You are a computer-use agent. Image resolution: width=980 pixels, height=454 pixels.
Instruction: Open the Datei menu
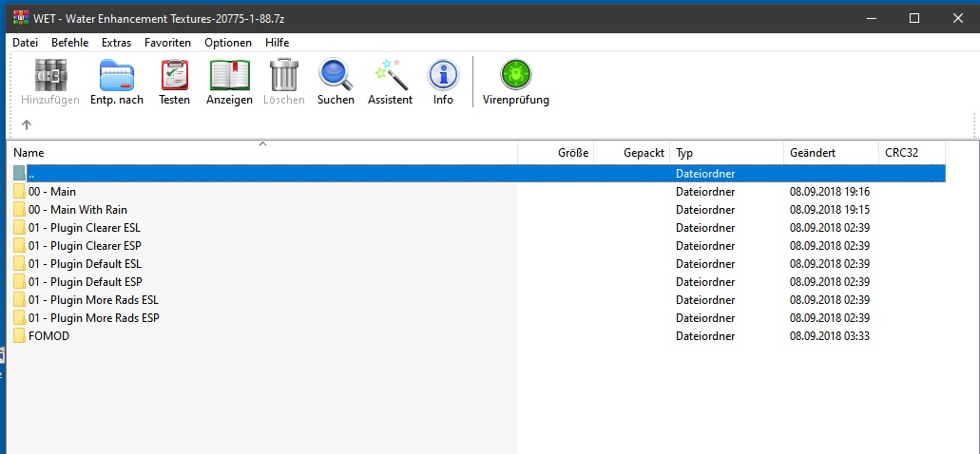click(x=26, y=43)
